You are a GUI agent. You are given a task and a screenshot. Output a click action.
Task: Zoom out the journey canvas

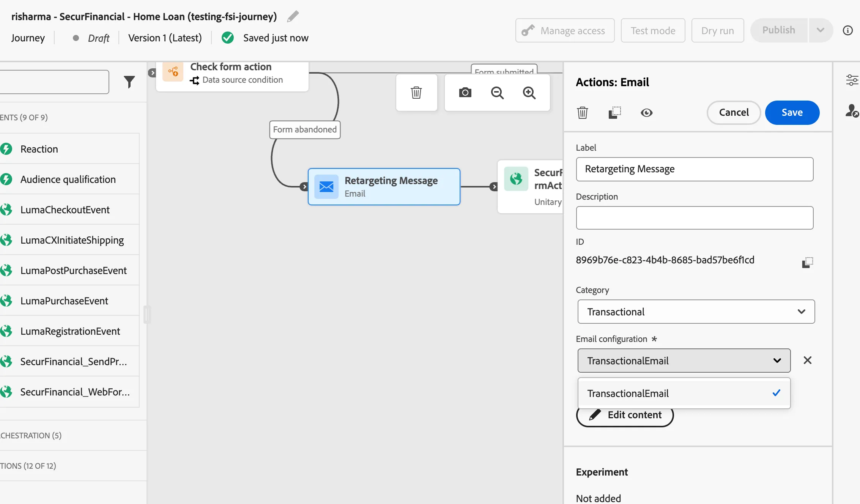coord(497,93)
